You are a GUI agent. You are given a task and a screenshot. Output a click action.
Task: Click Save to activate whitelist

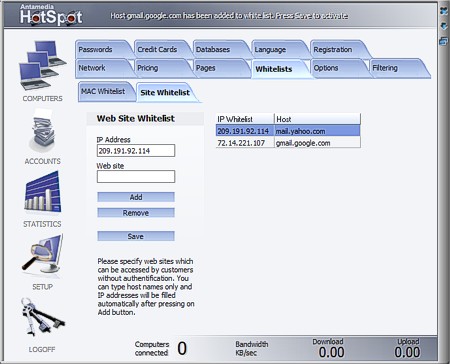136,236
